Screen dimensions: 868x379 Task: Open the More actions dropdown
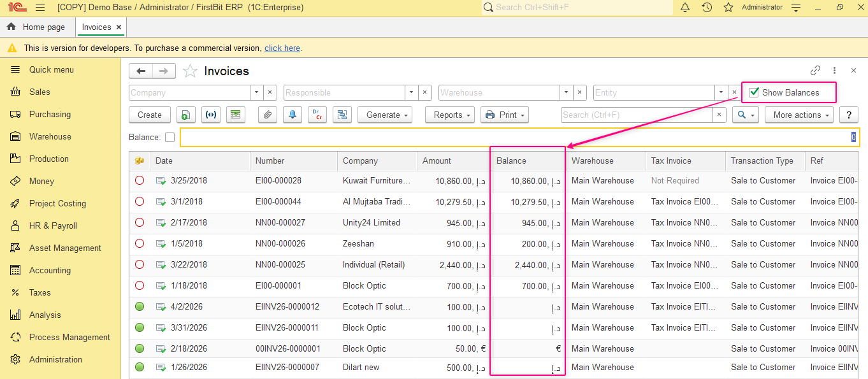click(x=799, y=115)
